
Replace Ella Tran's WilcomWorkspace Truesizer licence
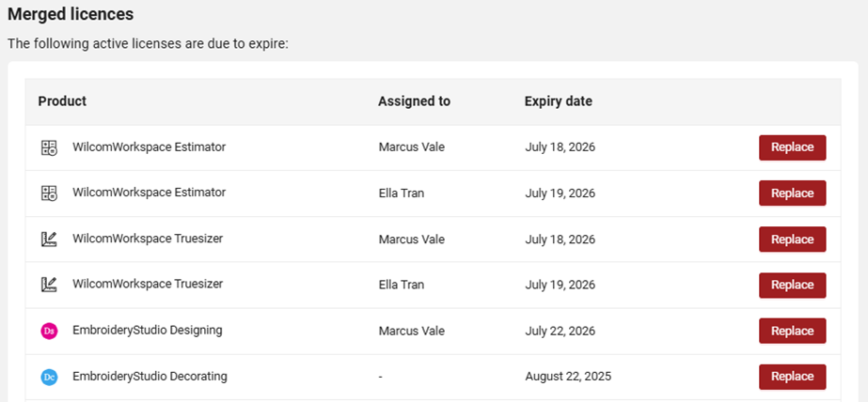792,285
